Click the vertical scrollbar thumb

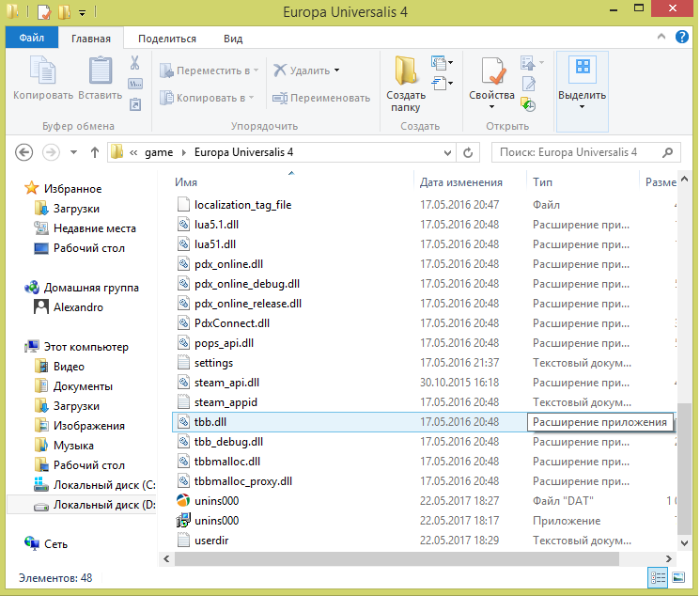(x=684, y=469)
